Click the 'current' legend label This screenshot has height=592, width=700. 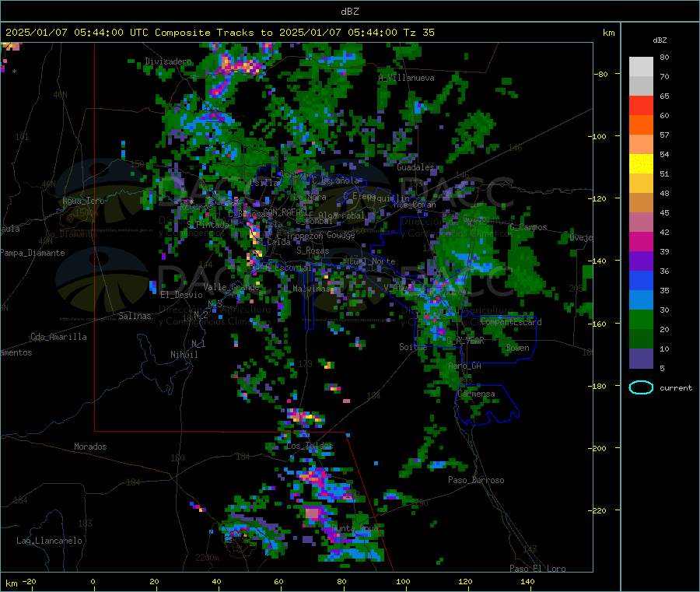[675, 388]
